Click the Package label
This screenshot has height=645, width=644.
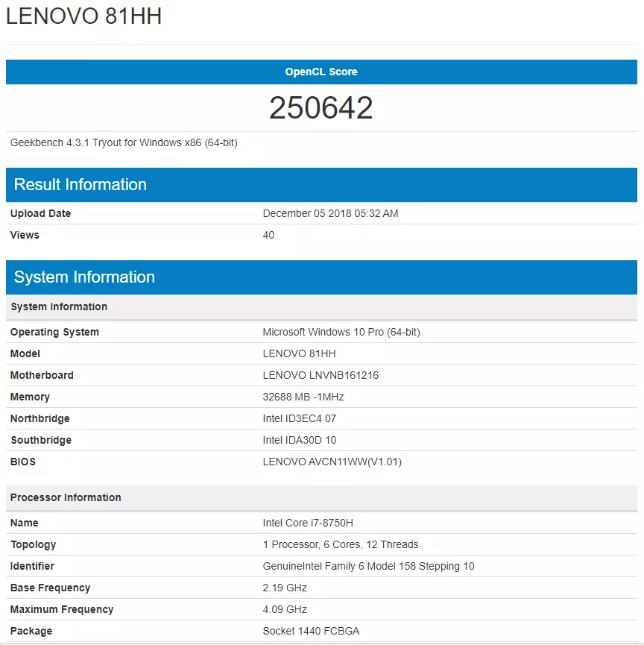pos(31,632)
